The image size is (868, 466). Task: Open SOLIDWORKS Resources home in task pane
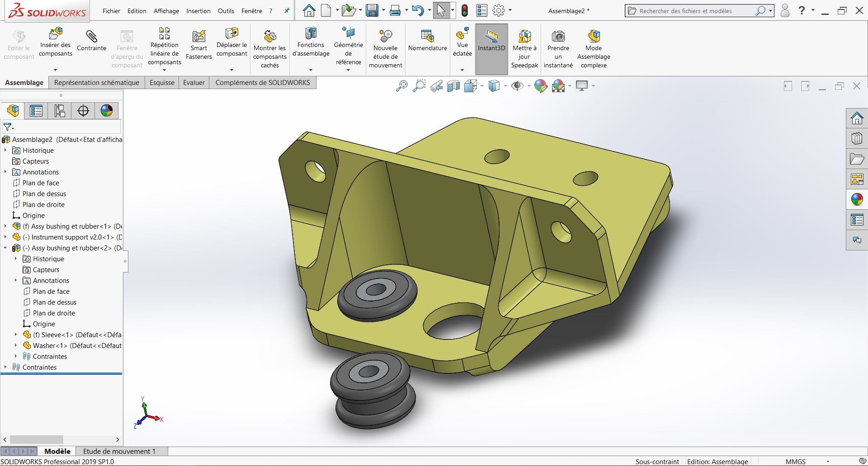click(857, 118)
